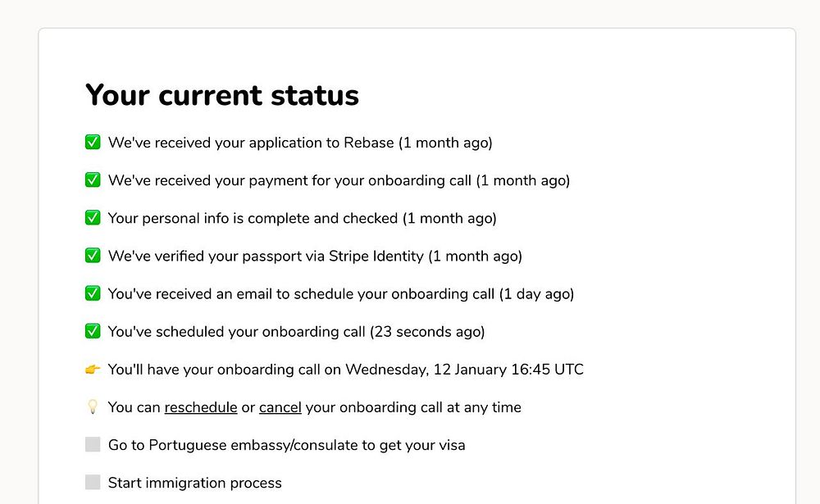This screenshot has width=820, height=504.
Task: Click the light bulb tip icon
Action: [93, 407]
